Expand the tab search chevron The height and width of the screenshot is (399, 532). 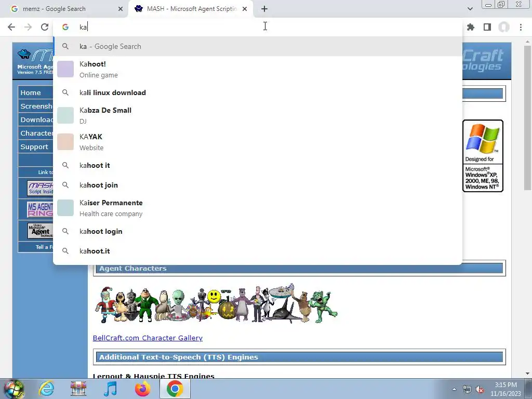click(x=470, y=9)
